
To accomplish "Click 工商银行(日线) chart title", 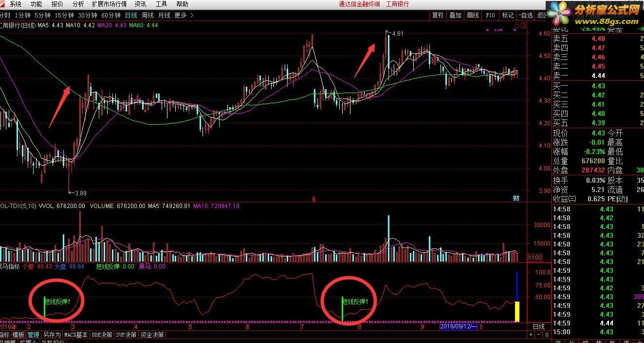I will tap(18, 25).
